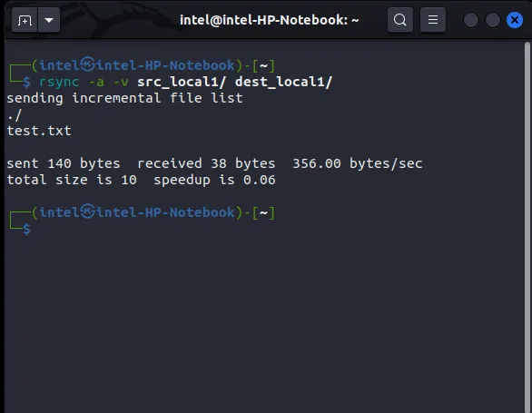Click the dest_local1/ argument text
Screen dimensions: 532x413
click(284, 82)
